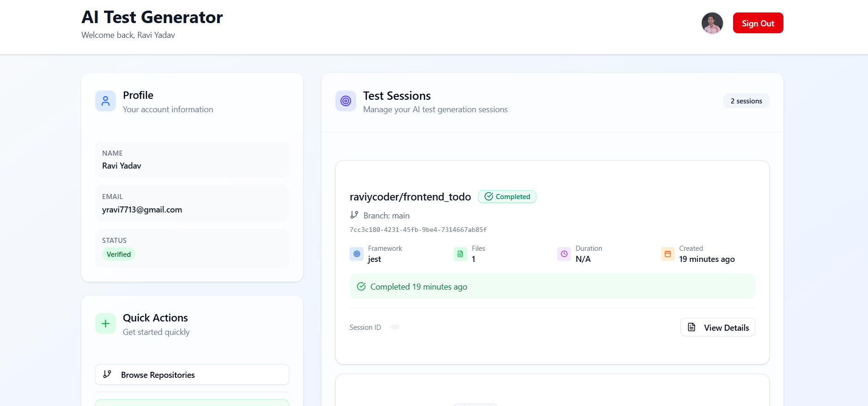Click the Profile section title
The image size is (868, 406).
pyautogui.click(x=138, y=95)
